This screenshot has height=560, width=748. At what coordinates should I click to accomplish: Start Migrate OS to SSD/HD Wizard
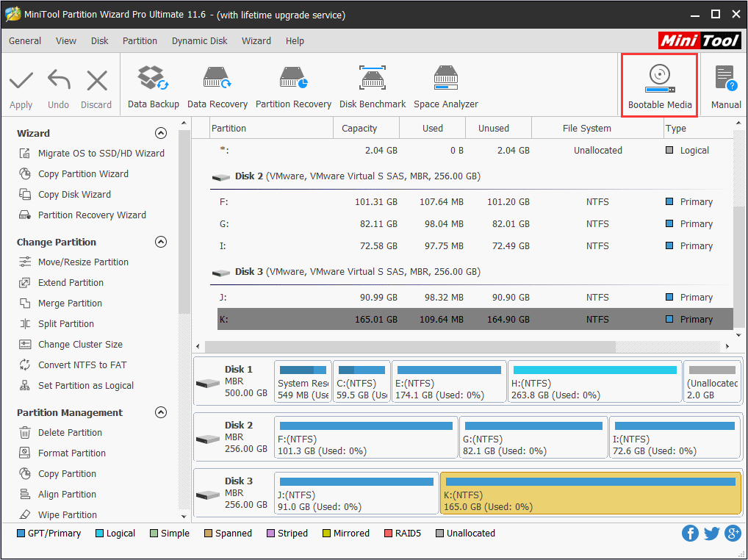click(92, 153)
